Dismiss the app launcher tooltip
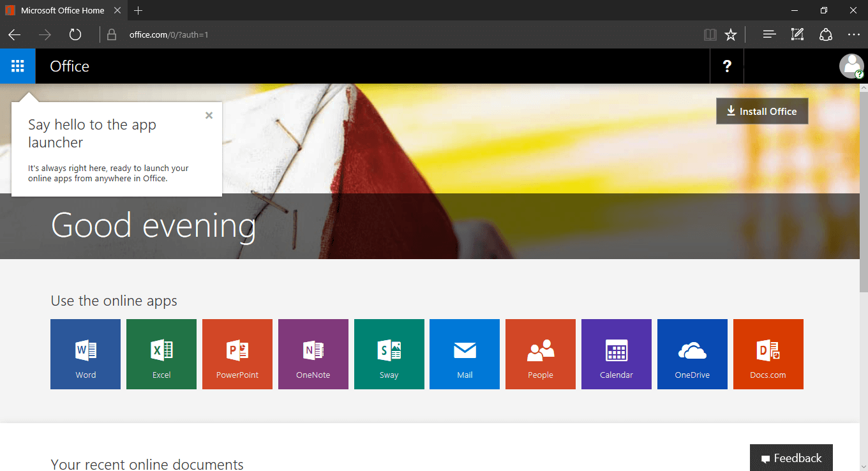The width and height of the screenshot is (868, 471). [209, 116]
